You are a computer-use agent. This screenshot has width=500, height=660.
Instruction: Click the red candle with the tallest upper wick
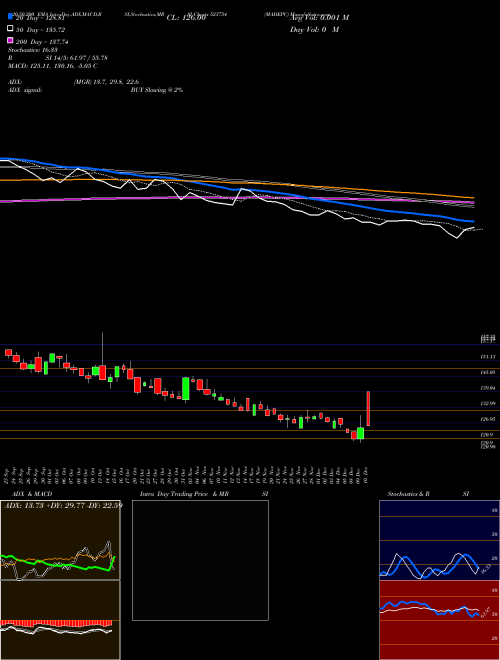(102, 373)
